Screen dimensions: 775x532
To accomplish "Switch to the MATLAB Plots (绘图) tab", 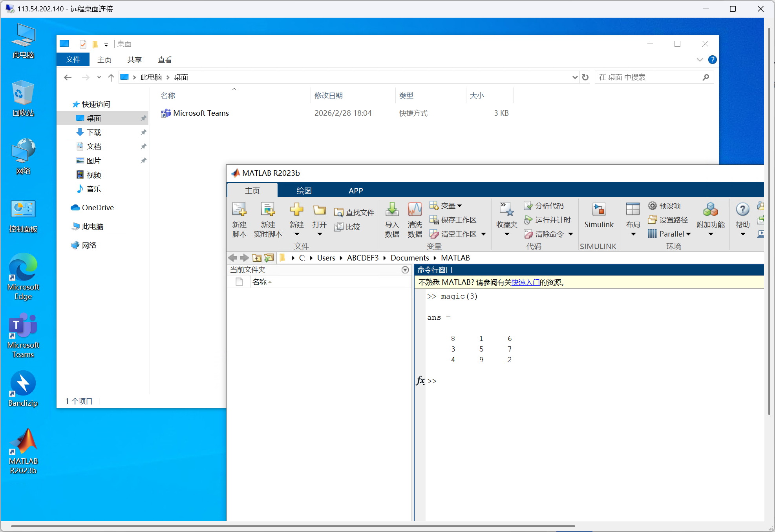I will pos(304,191).
